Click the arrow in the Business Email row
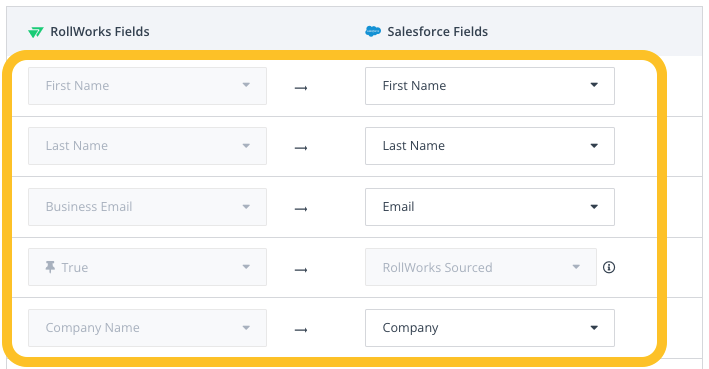Image resolution: width=709 pixels, height=369 pixels. pyautogui.click(x=301, y=209)
